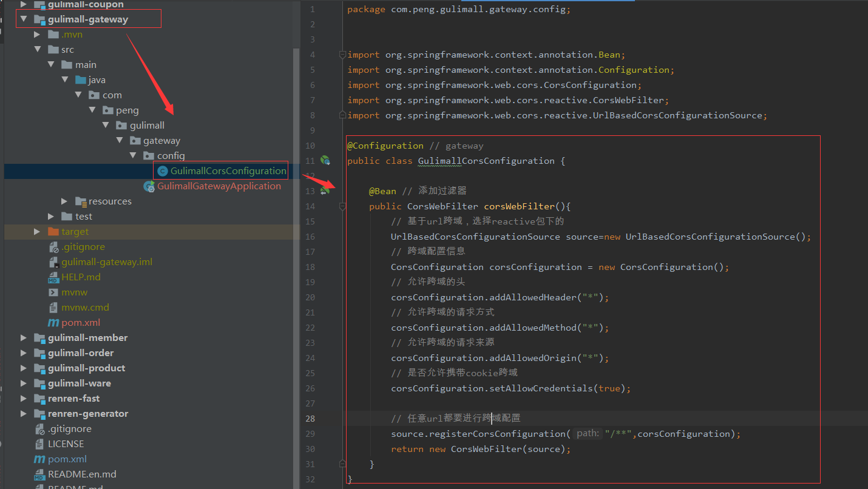Click the gulimall-gateway.iml file icon
Image resolution: width=868 pixels, height=489 pixels.
coord(53,262)
